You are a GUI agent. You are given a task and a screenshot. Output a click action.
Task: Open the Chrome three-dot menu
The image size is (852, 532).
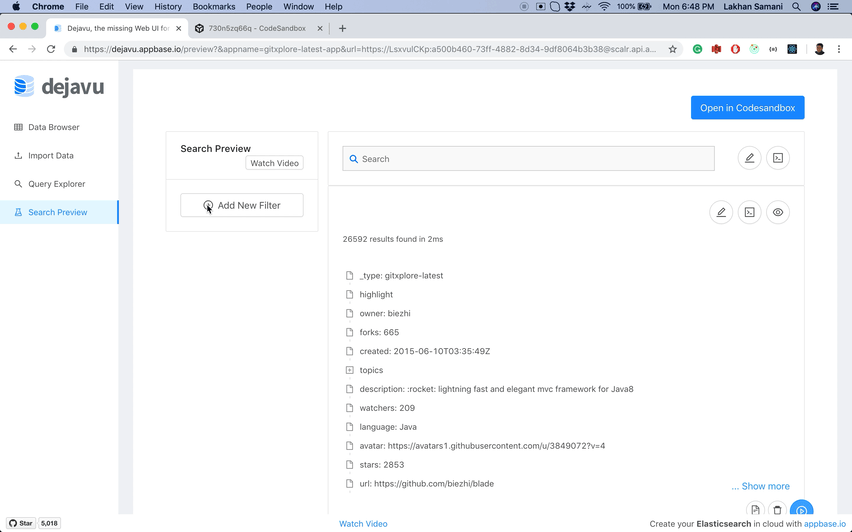pos(839,49)
